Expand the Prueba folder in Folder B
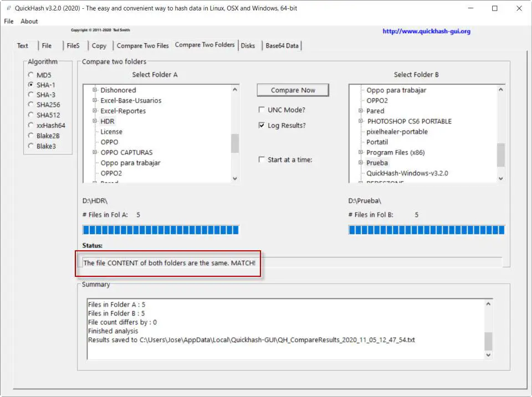Viewport: 532px width, 397px height. tap(361, 163)
